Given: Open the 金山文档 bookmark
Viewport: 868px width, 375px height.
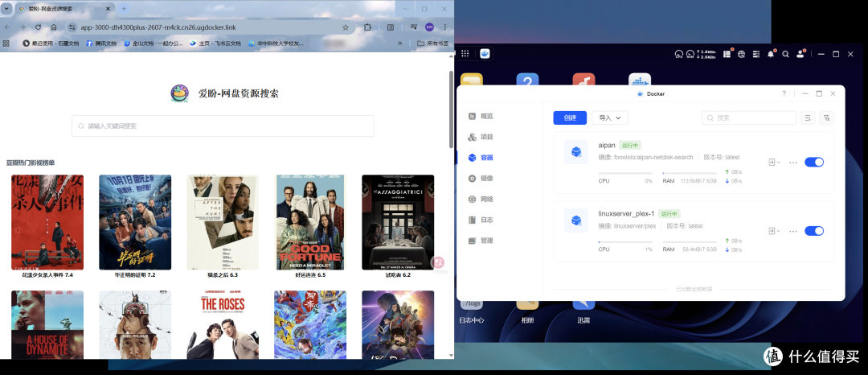Looking at the screenshot, I should tap(154, 43).
